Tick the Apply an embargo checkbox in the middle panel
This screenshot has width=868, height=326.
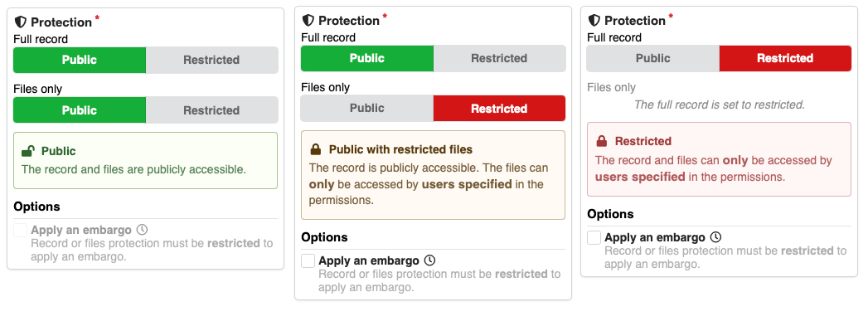click(x=308, y=260)
